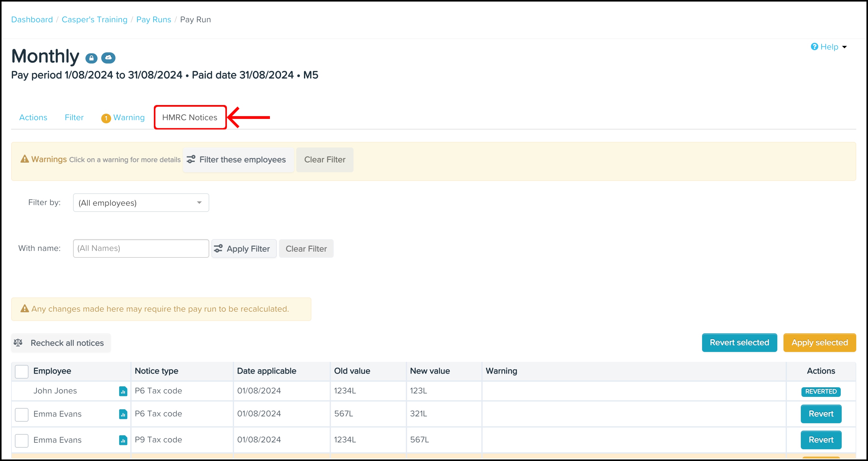Open Casper's Training breadcrumb link

point(94,20)
